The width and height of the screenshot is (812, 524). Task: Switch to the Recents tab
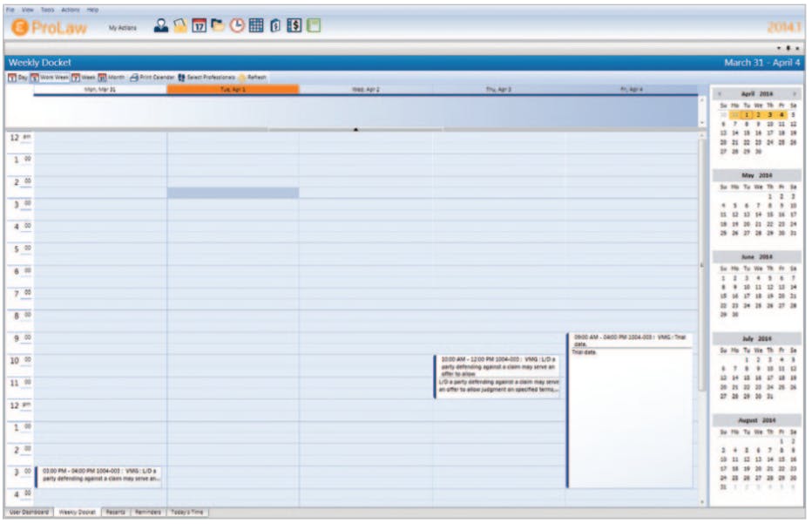[116, 512]
